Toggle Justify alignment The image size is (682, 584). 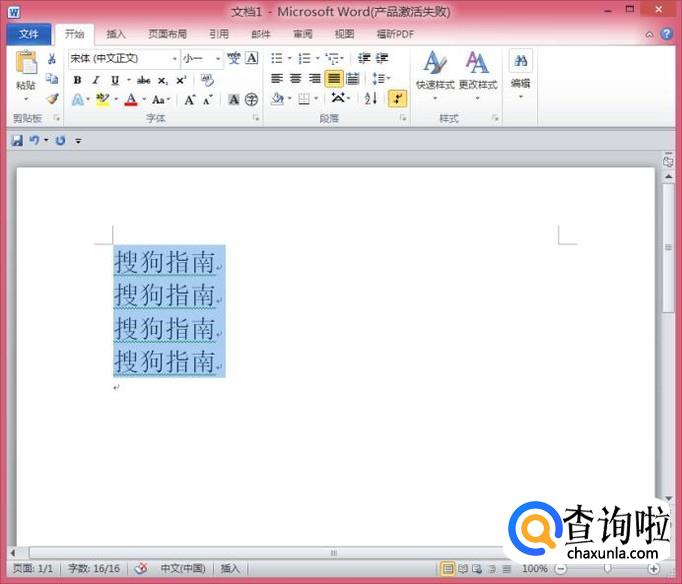click(x=334, y=79)
